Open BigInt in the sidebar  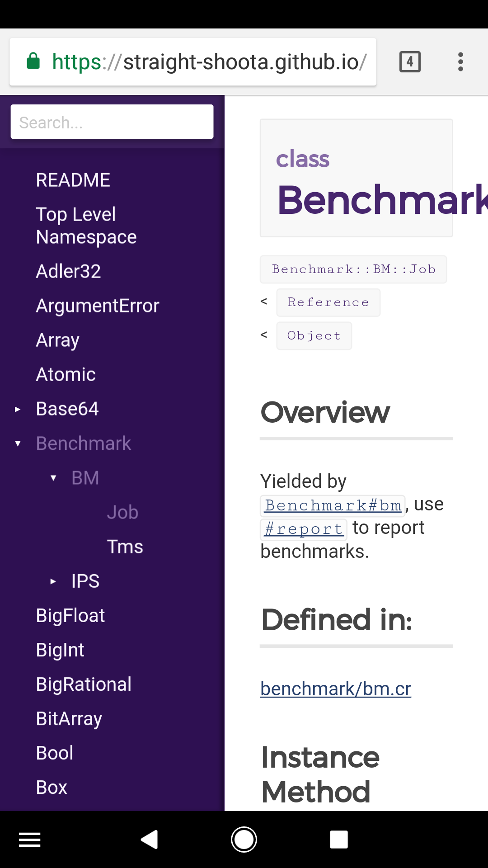point(60,650)
